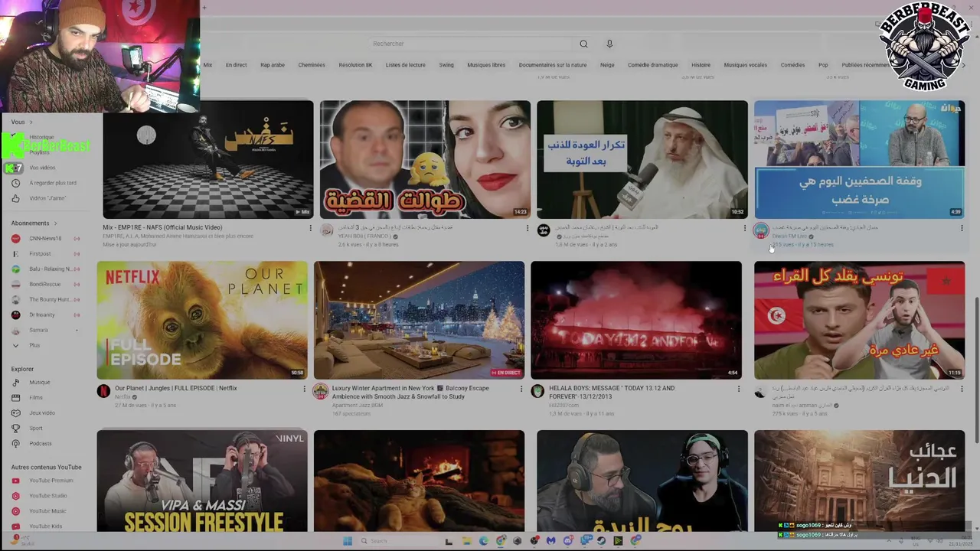Click the Rechercher search field
This screenshot has height=551, width=980.
click(469, 44)
